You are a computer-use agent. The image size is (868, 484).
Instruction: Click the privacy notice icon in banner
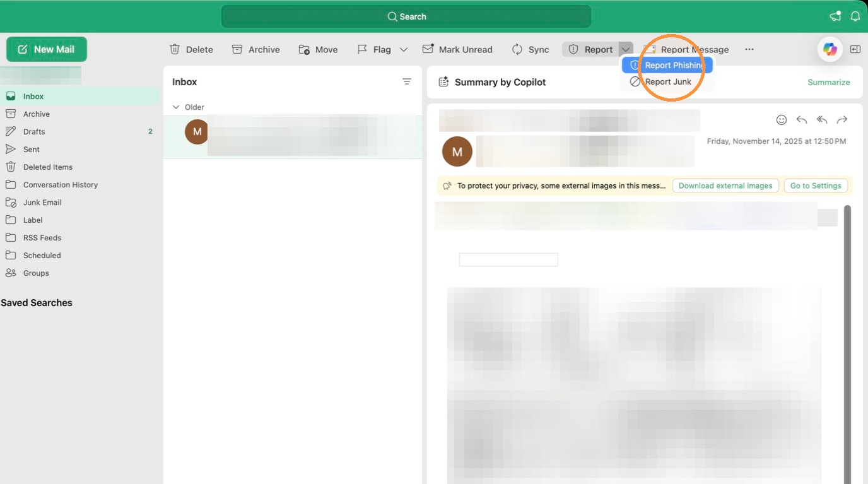[x=447, y=186]
